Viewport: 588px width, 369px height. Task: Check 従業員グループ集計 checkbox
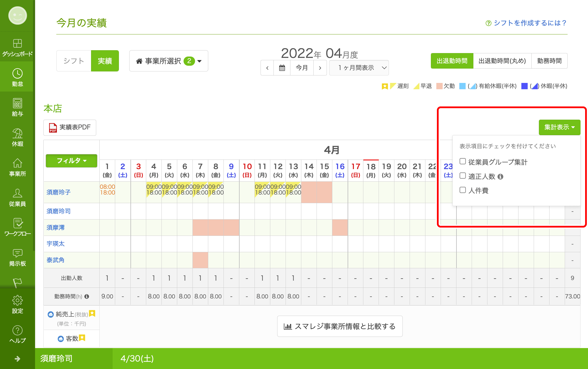(463, 161)
